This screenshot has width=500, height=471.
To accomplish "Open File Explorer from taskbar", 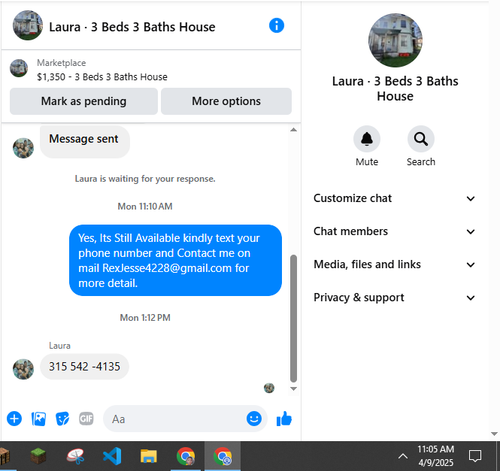I will click(x=149, y=456).
